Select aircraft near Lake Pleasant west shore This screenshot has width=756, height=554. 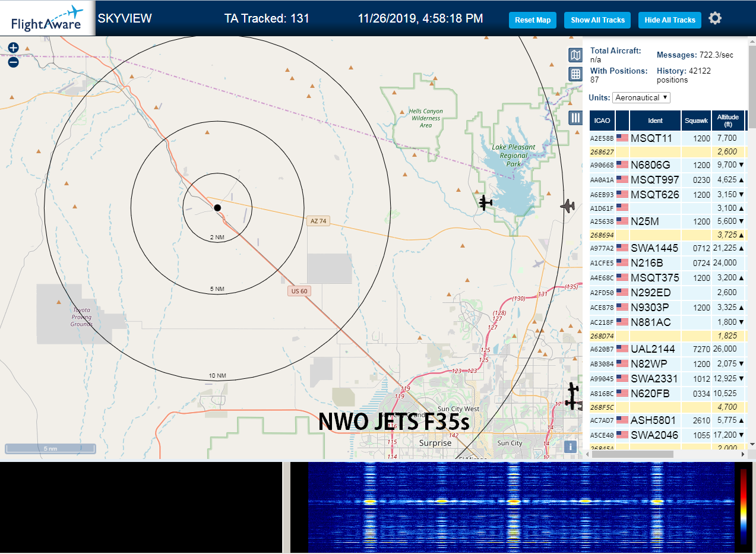pyautogui.click(x=486, y=202)
